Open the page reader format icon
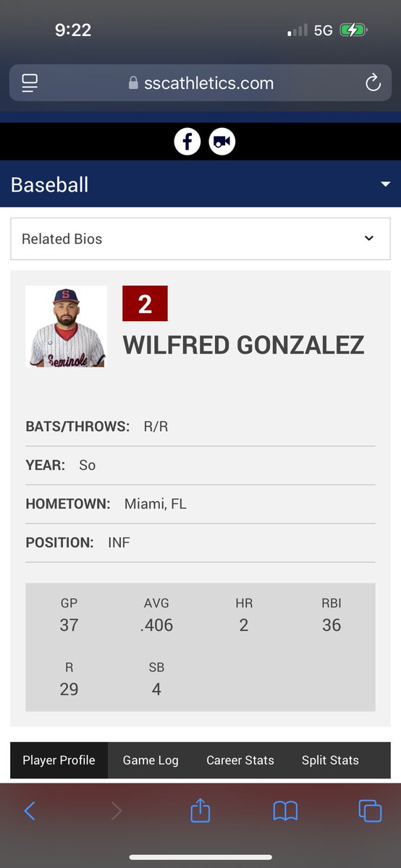The image size is (401, 868). click(x=30, y=83)
